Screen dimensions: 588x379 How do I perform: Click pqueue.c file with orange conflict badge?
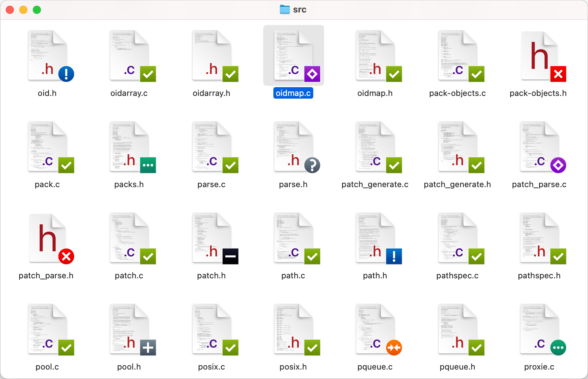click(x=375, y=329)
